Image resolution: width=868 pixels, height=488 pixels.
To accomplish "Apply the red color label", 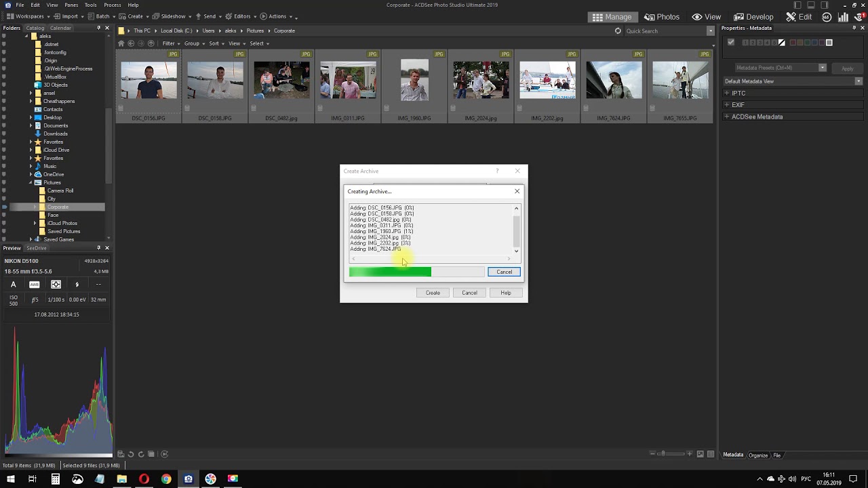I will tap(793, 43).
